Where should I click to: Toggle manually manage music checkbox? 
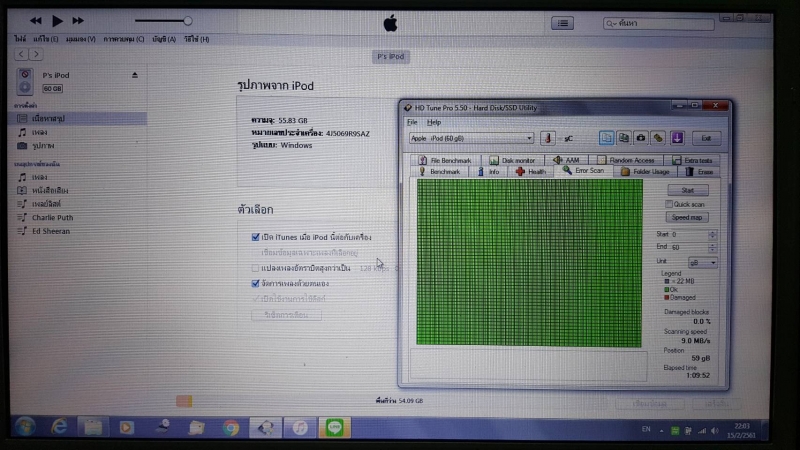tap(256, 283)
